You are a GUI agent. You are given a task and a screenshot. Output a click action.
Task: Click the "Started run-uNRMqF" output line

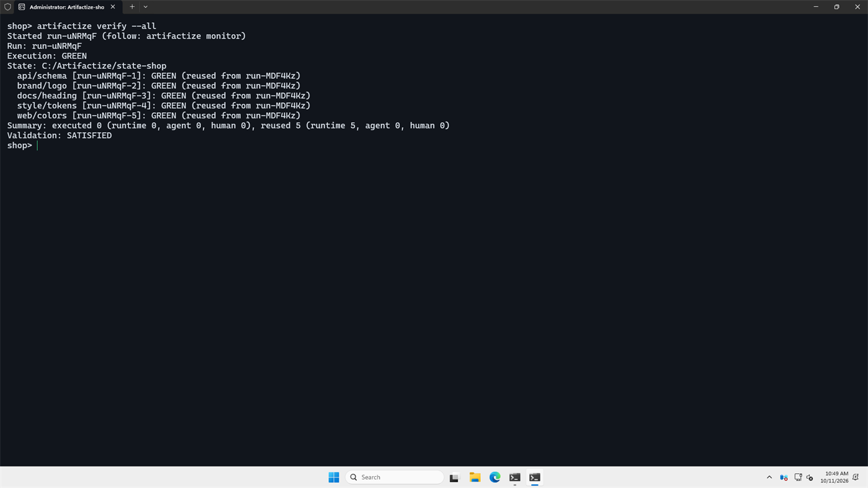(127, 36)
